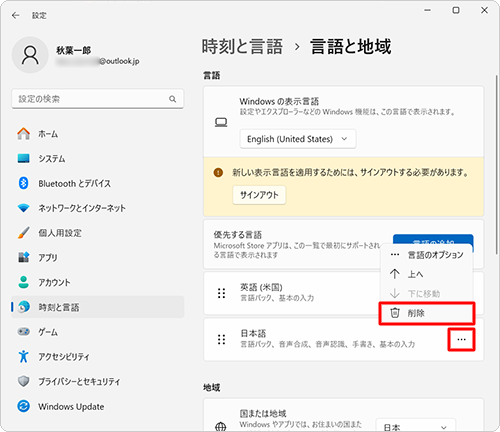
Task: Click the Wi-Fi network icon
Action: tap(23, 208)
